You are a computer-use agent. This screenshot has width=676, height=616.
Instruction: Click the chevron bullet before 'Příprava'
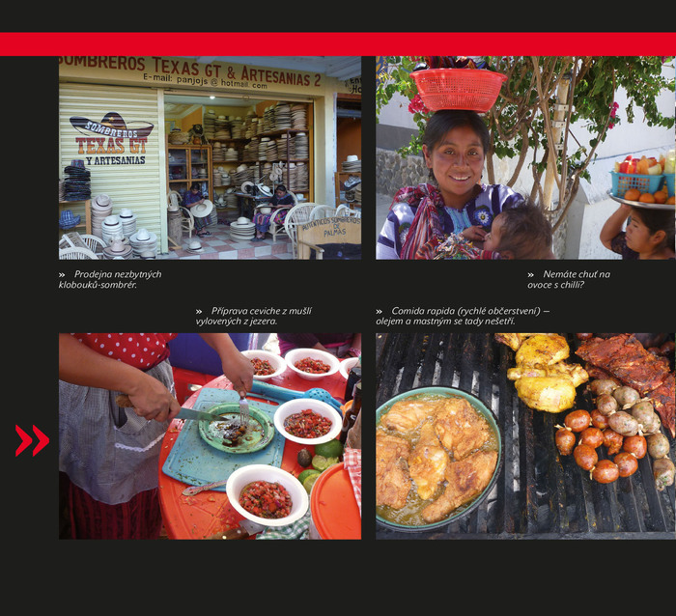click(199, 311)
